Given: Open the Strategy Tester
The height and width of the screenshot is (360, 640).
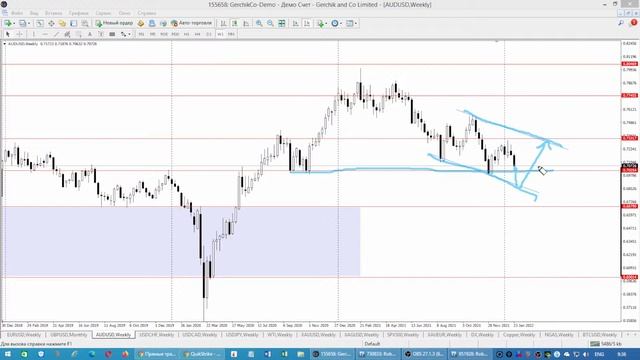Looking at the screenshot, I should click(85, 23).
